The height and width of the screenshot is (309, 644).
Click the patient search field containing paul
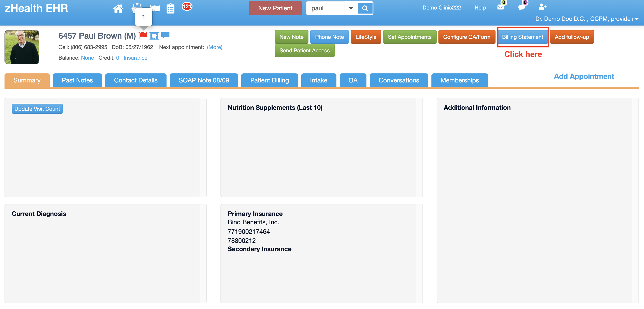click(326, 8)
